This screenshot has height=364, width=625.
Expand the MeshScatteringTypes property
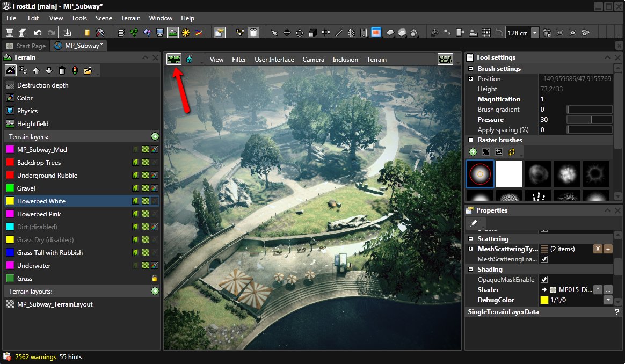[x=470, y=249]
